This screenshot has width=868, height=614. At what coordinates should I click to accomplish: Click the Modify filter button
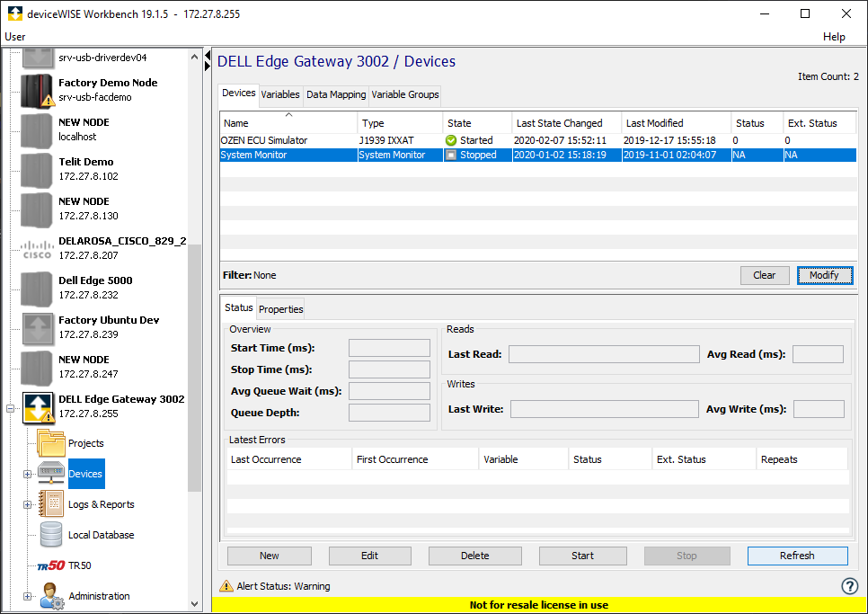point(824,275)
